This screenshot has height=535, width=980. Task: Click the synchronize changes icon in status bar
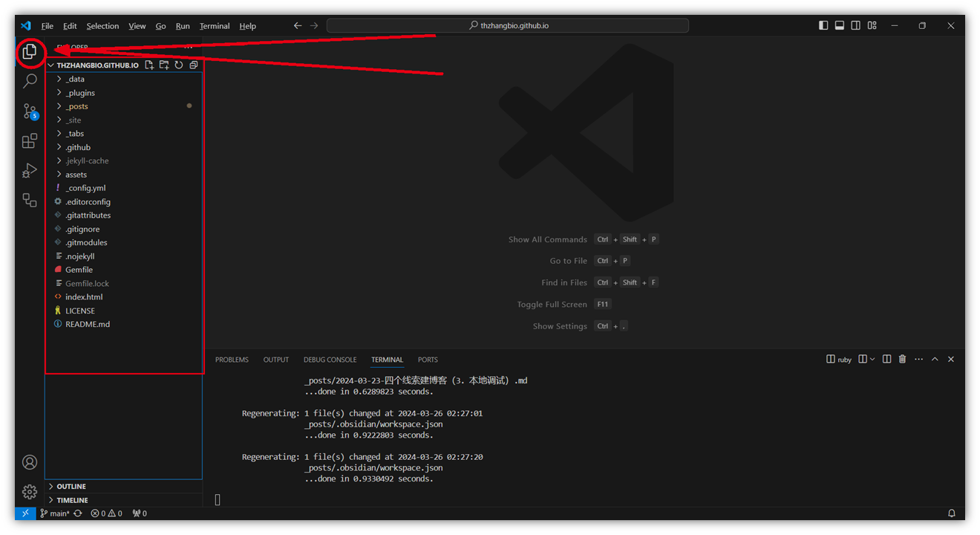tap(78, 513)
